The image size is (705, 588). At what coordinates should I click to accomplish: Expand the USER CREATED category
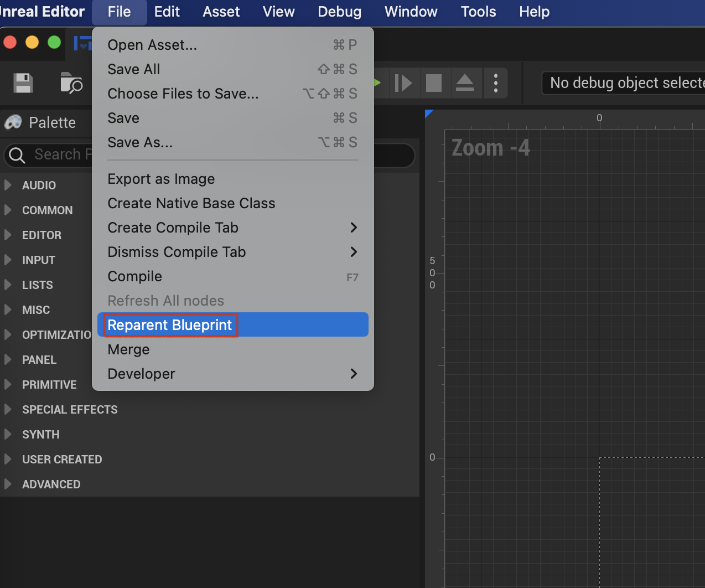point(8,459)
